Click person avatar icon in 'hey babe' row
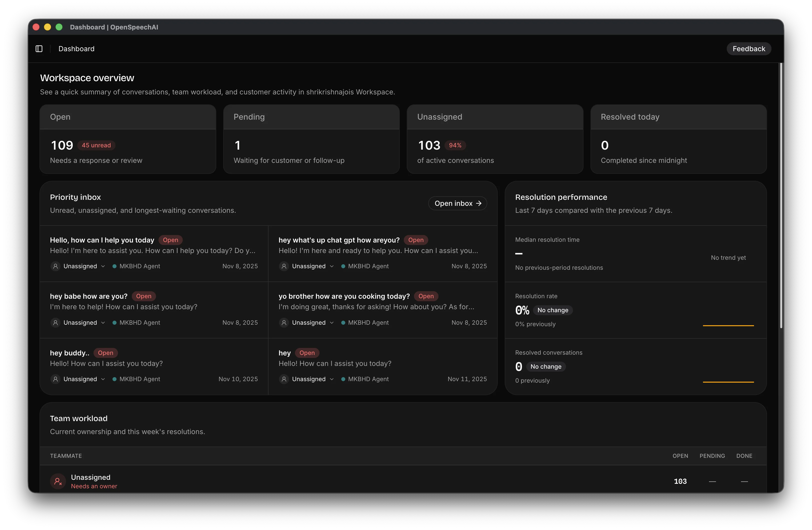Image resolution: width=812 pixels, height=530 pixels. pos(55,322)
